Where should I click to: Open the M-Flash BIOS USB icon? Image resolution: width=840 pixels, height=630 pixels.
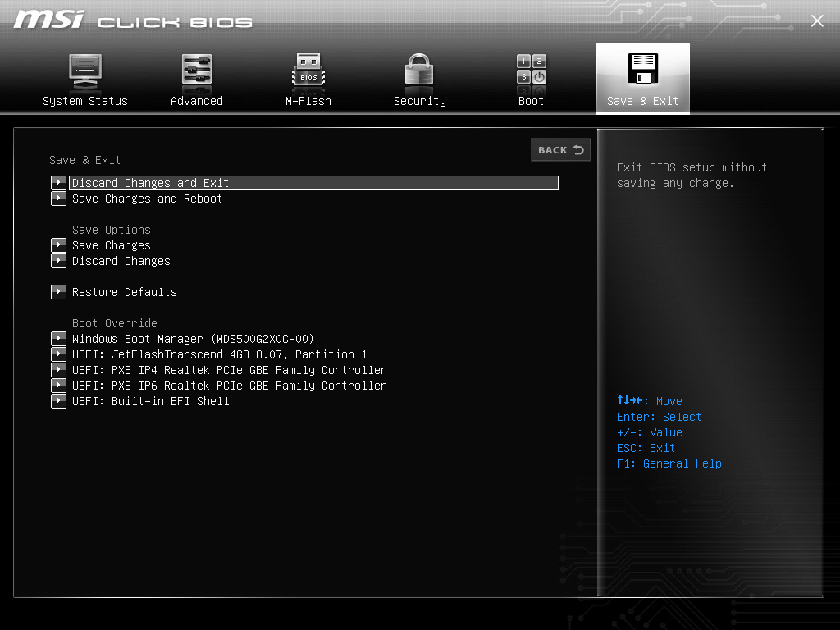click(308, 70)
